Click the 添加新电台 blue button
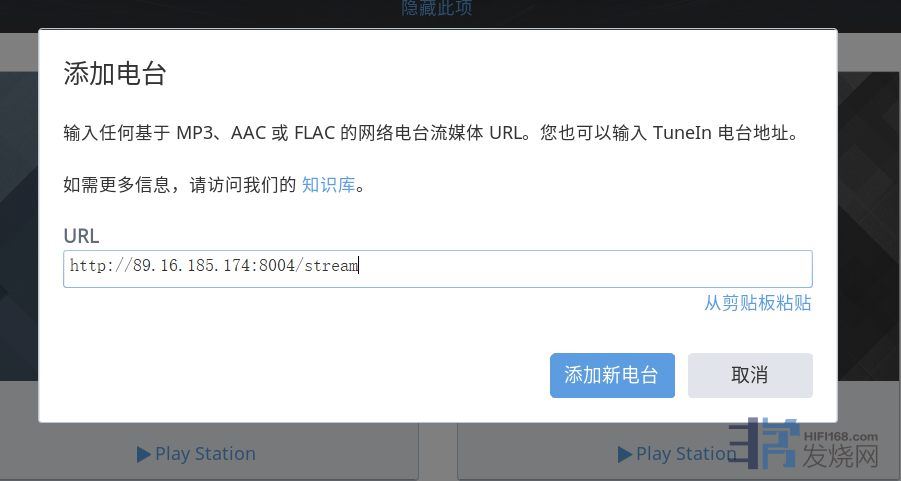Image resolution: width=901 pixels, height=481 pixels. coord(612,375)
